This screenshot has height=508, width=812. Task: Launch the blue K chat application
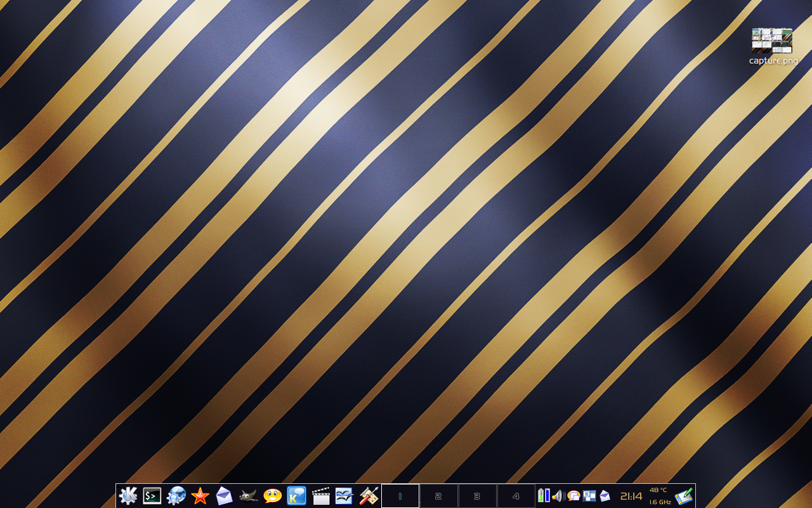coord(296,496)
